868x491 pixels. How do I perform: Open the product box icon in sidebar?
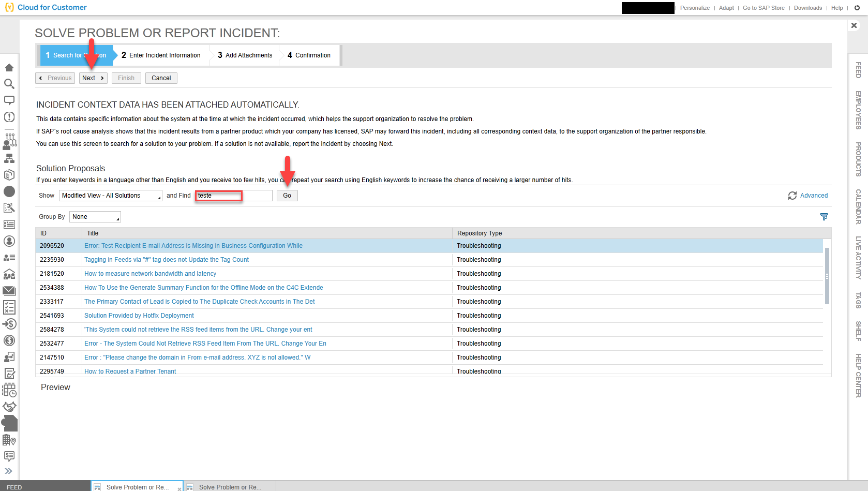tap(9, 175)
